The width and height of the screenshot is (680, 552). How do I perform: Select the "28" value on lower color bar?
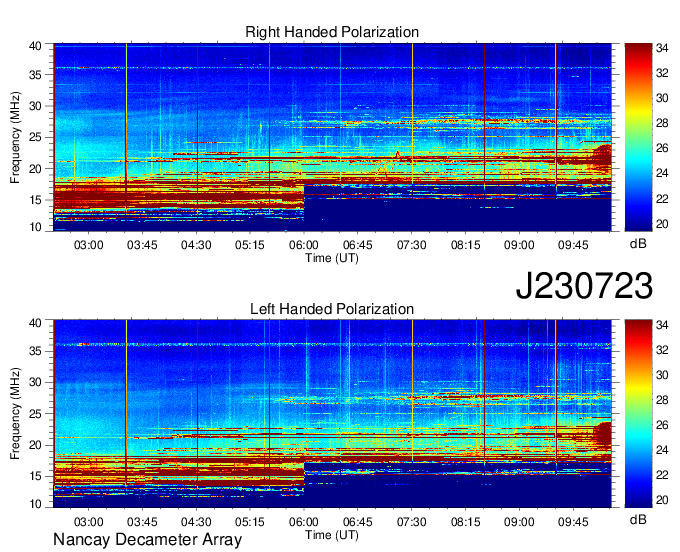pyautogui.click(x=662, y=400)
